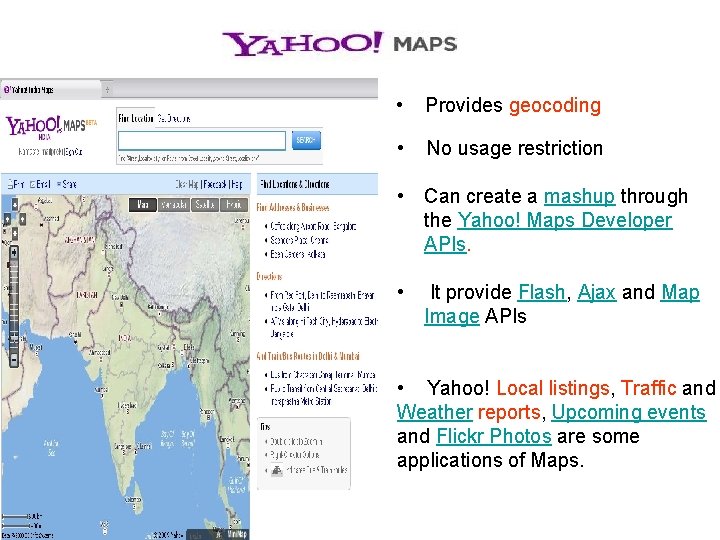The height and width of the screenshot is (540, 720).
Task: Select the Vernacular view mode
Action: 174,205
